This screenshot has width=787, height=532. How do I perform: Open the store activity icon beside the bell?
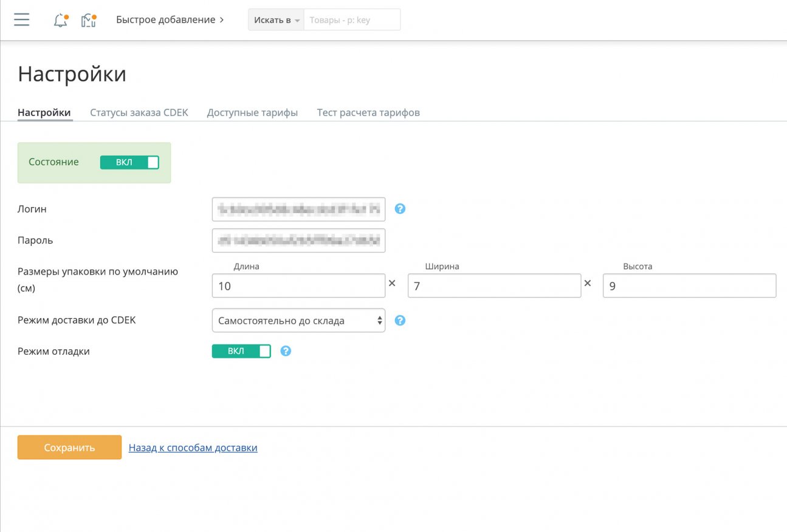tap(89, 20)
